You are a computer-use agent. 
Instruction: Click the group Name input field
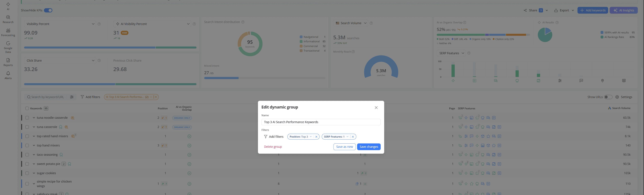321,122
